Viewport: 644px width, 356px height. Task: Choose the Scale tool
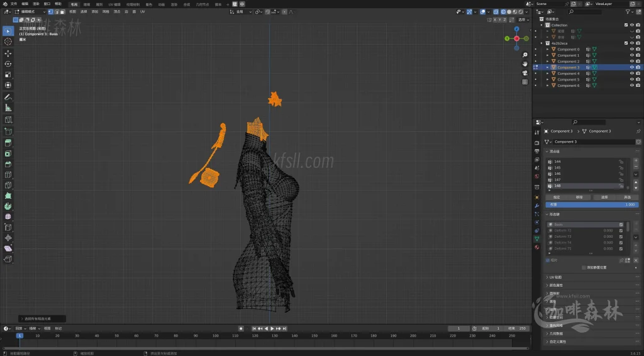(8, 75)
